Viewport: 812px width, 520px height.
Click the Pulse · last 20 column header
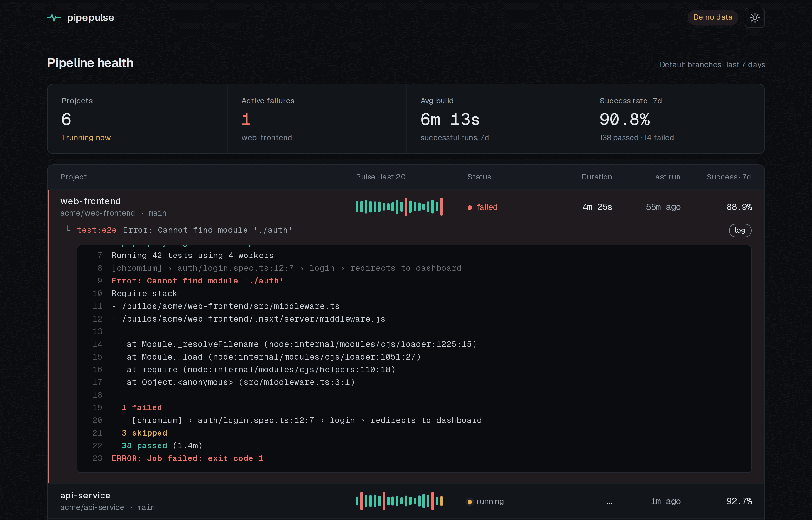(x=381, y=177)
